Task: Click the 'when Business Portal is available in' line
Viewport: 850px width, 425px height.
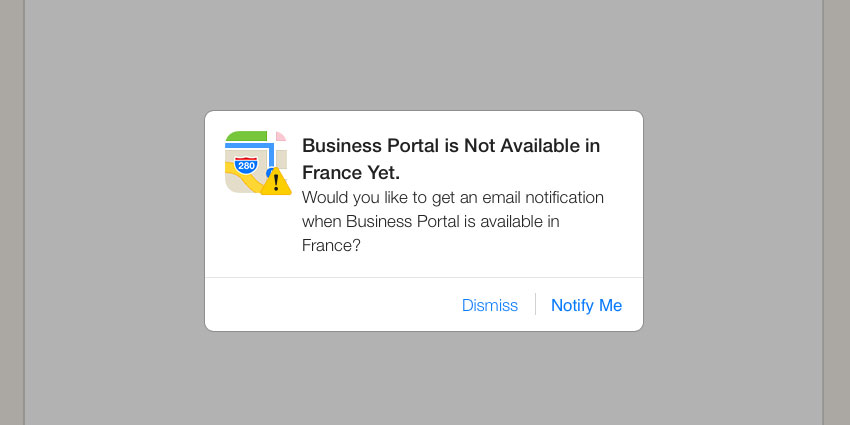Action: coord(430,222)
